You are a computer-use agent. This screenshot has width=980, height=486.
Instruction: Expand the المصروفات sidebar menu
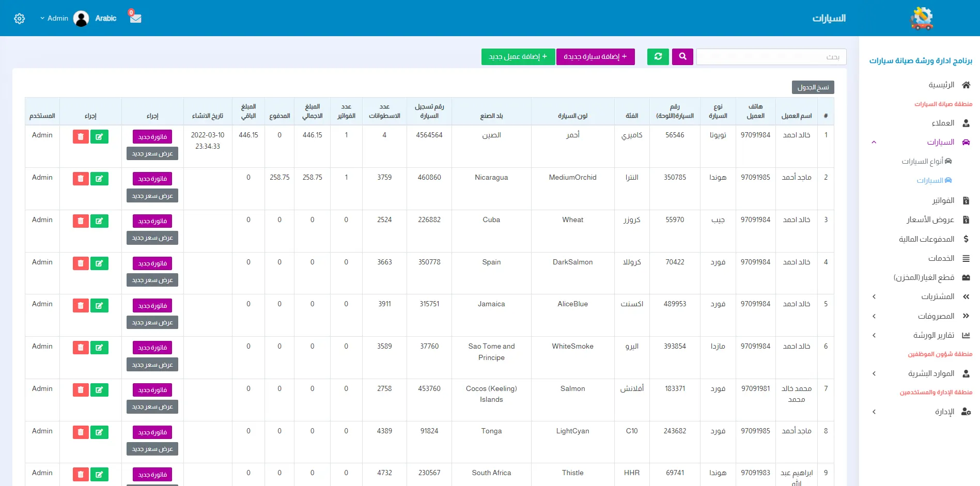tap(936, 316)
